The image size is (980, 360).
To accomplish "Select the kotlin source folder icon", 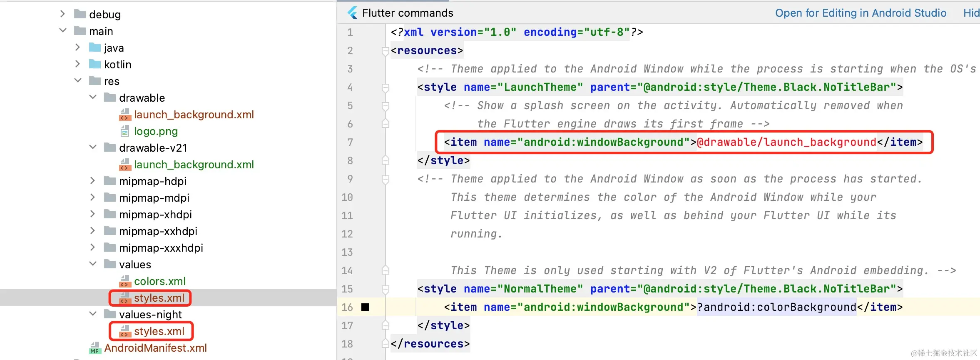I will (95, 64).
